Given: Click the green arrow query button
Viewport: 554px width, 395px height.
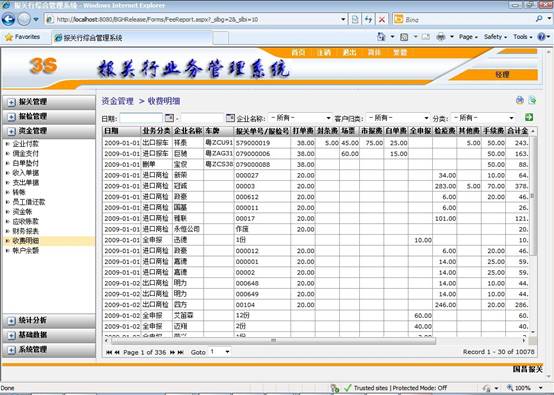Looking at the screenshot, I should [x=529, y=117].
